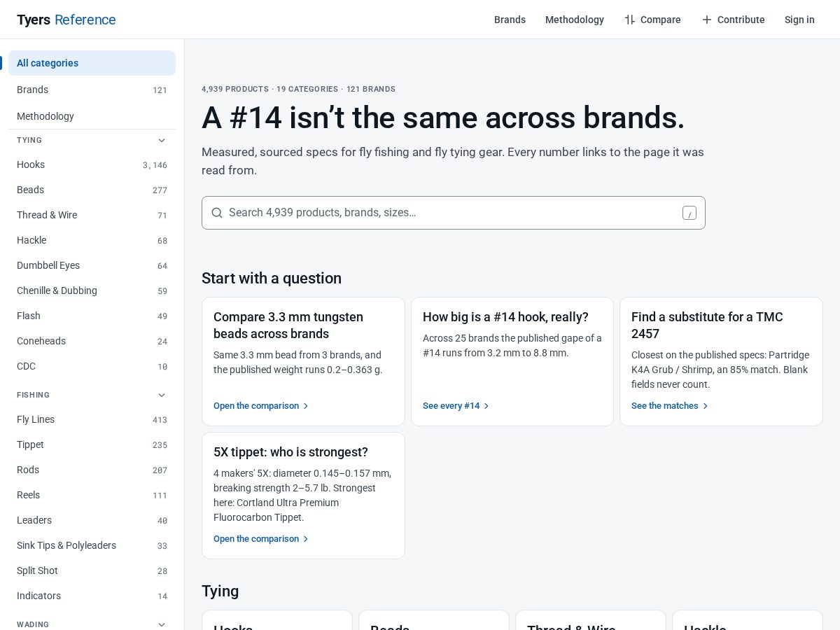Open the Tippet category
This screenshot has height=630, width=840.
pos(92,444)
